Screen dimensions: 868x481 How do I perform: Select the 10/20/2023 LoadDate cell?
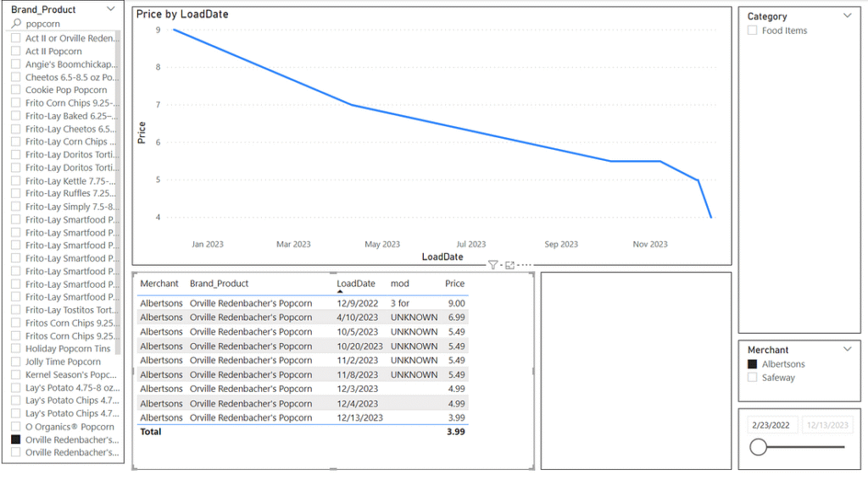[359, 346]
